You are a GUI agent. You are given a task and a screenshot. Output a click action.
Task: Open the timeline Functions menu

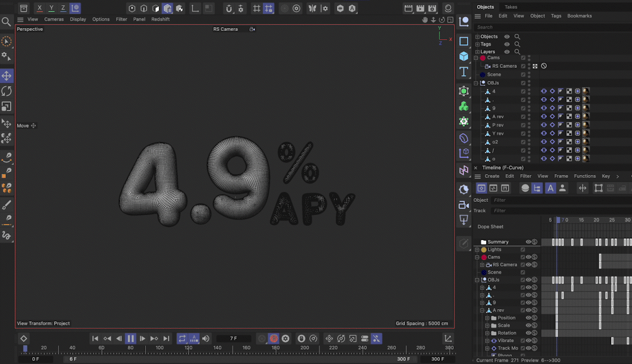point(584,176)
